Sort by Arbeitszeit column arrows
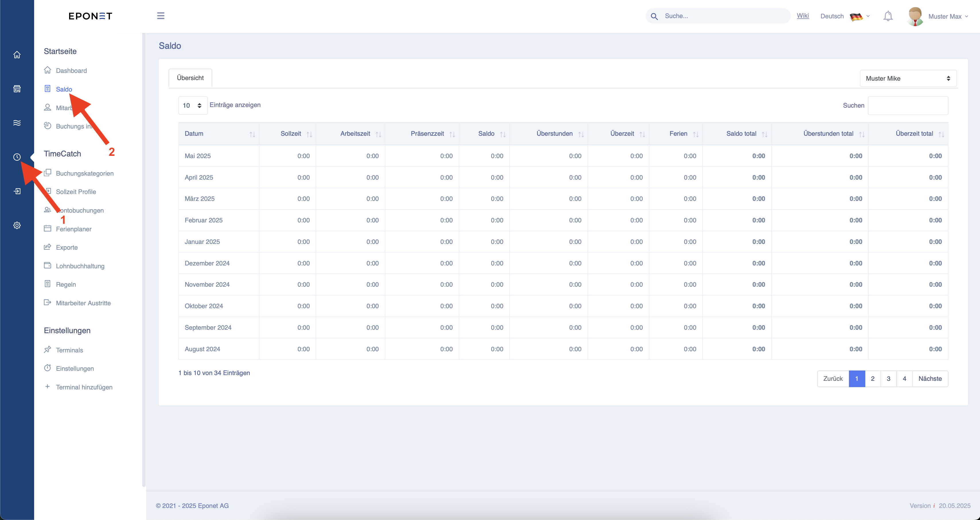This screenshot has height=520, width=980. coord(378,134)
